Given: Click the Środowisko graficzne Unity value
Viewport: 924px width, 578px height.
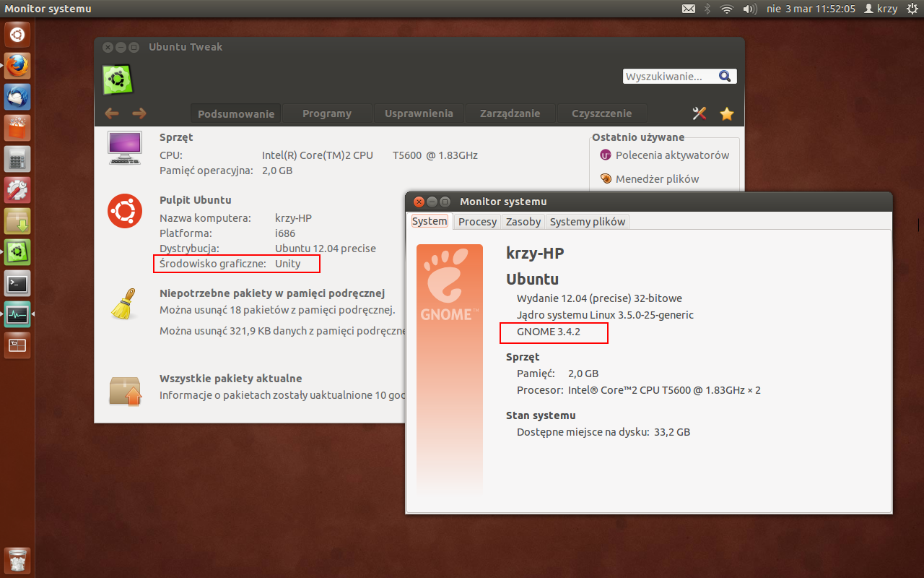Looking at the screenshot, I should 287,264.
